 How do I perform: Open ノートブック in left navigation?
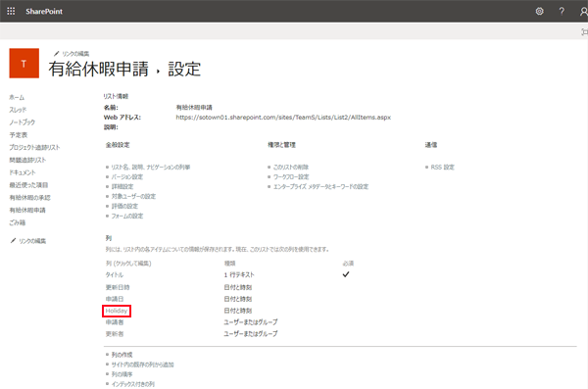click(23, 122)
